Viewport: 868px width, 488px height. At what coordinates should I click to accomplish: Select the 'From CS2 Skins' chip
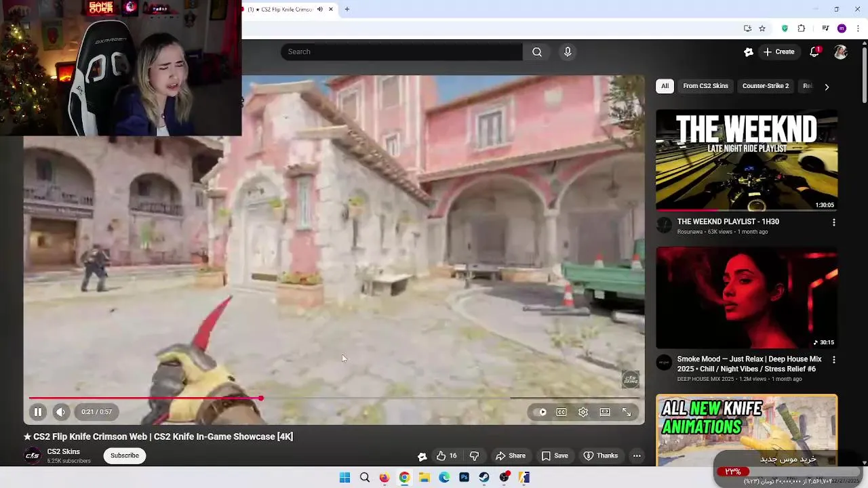(705, 86)
